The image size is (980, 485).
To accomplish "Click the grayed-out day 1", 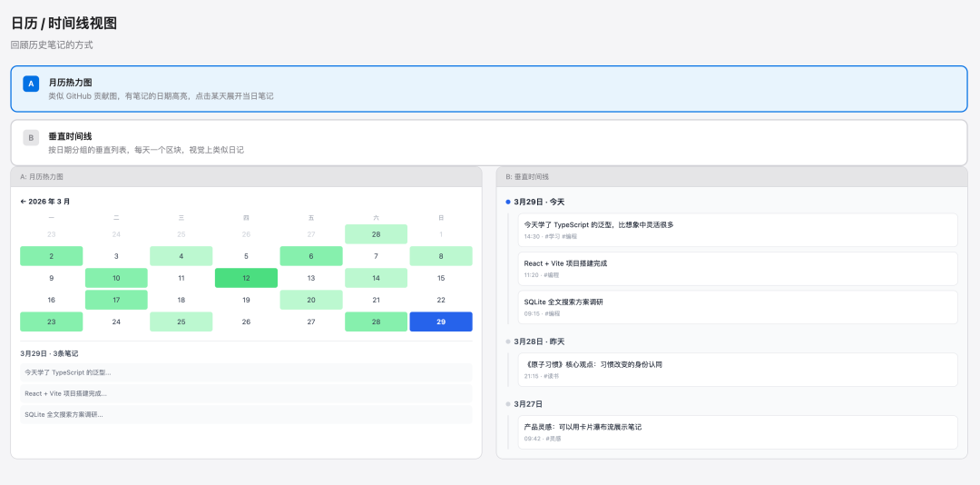I will point(441,234).
